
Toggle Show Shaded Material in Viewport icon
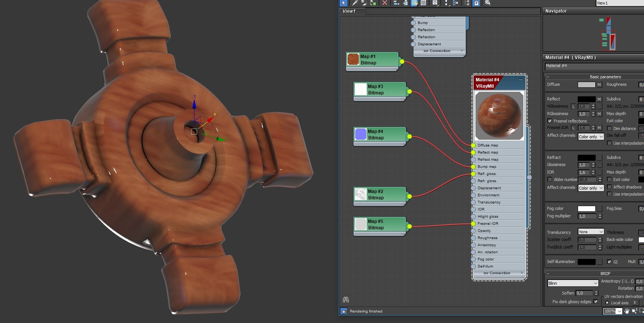(x=414, y=3)
